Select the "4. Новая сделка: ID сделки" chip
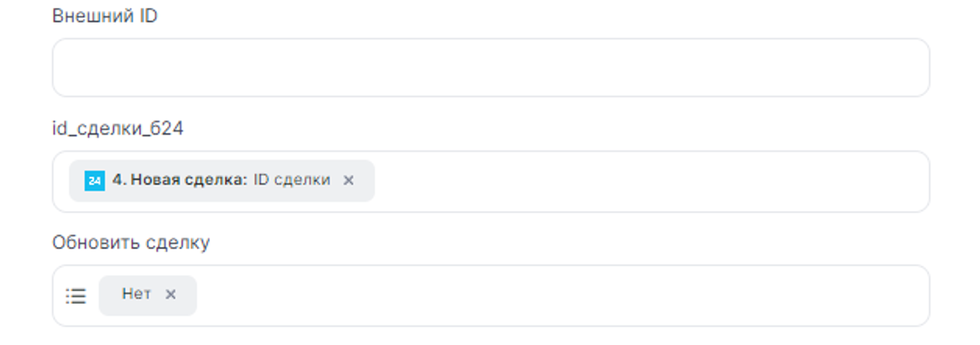The width and height of the screenshot is (980, 345). (x=222, y=181)
